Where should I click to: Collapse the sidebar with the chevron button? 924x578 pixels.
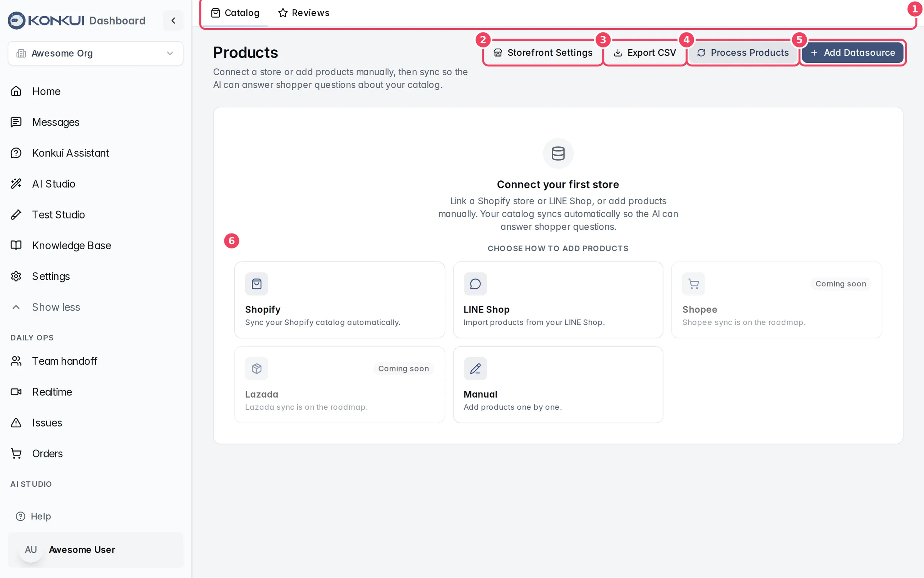(173, 20)
